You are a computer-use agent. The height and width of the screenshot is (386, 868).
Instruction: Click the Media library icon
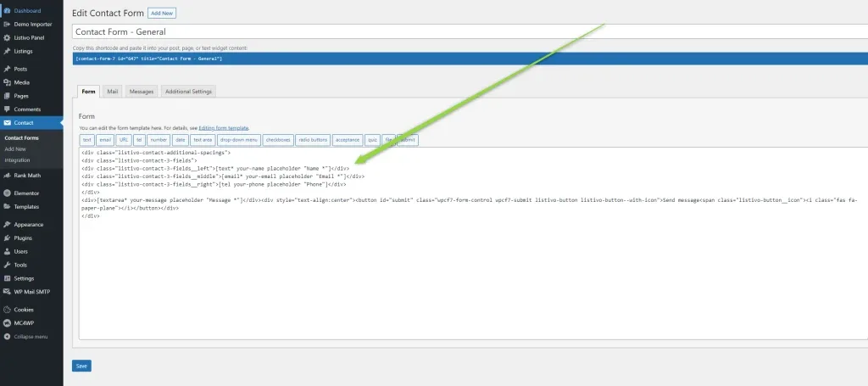tap(7, 82)
